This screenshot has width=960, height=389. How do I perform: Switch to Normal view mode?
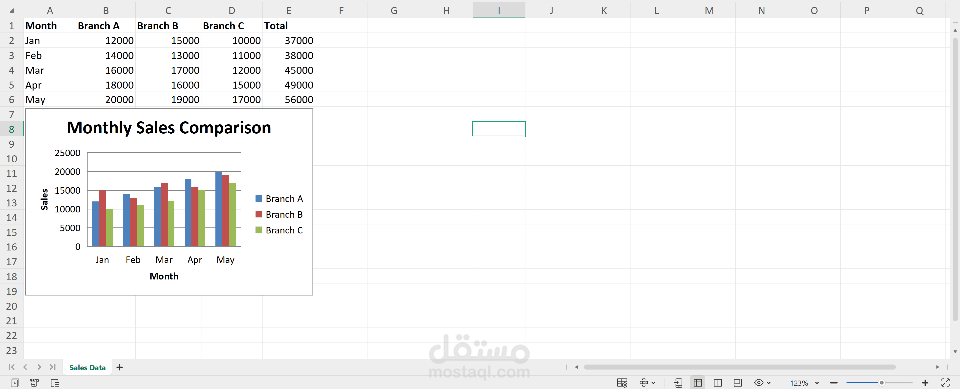tap(698, 383)
